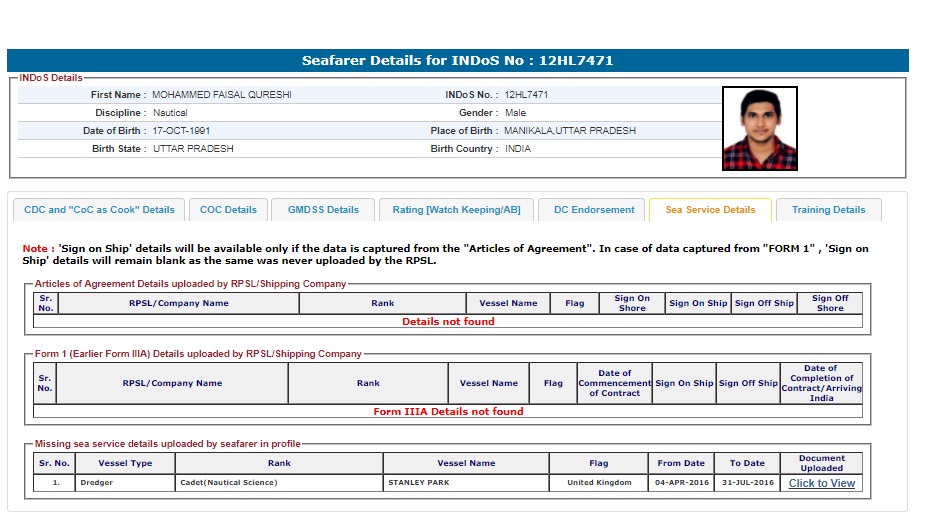Open the Rating [Watch Keeping/AB] tab
Viewport: 926px width, 520px height.
pyautogui.click(x=456, y=210)
